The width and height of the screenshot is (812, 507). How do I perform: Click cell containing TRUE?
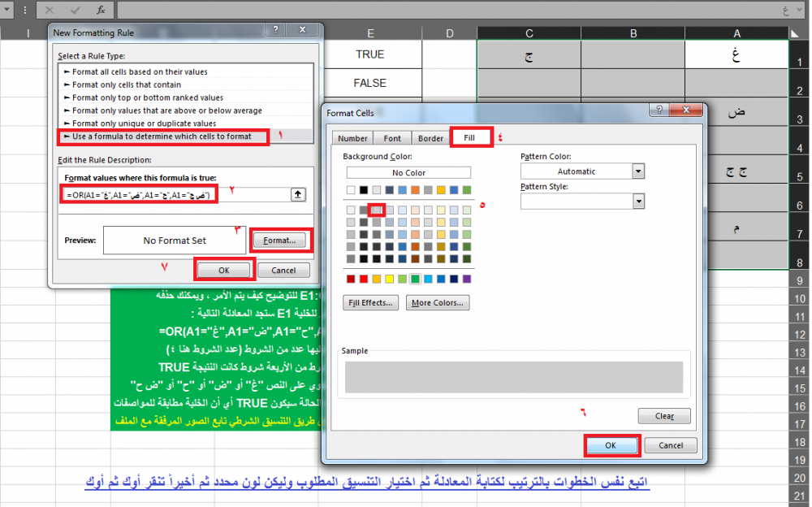coord(369,54)
